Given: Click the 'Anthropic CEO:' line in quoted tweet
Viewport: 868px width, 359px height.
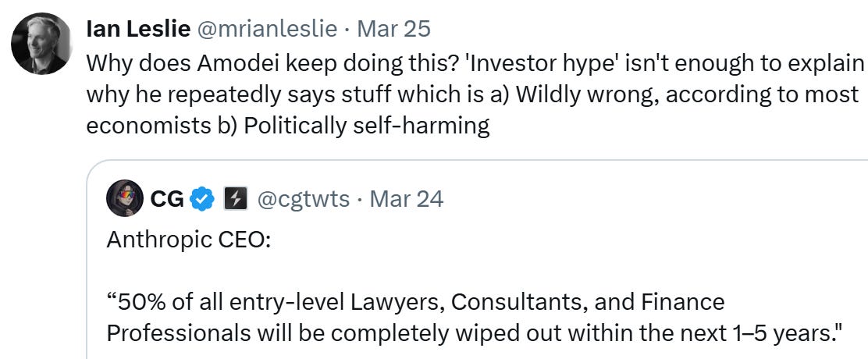Looking at the screenshot, I should click(x=188, y=239).
